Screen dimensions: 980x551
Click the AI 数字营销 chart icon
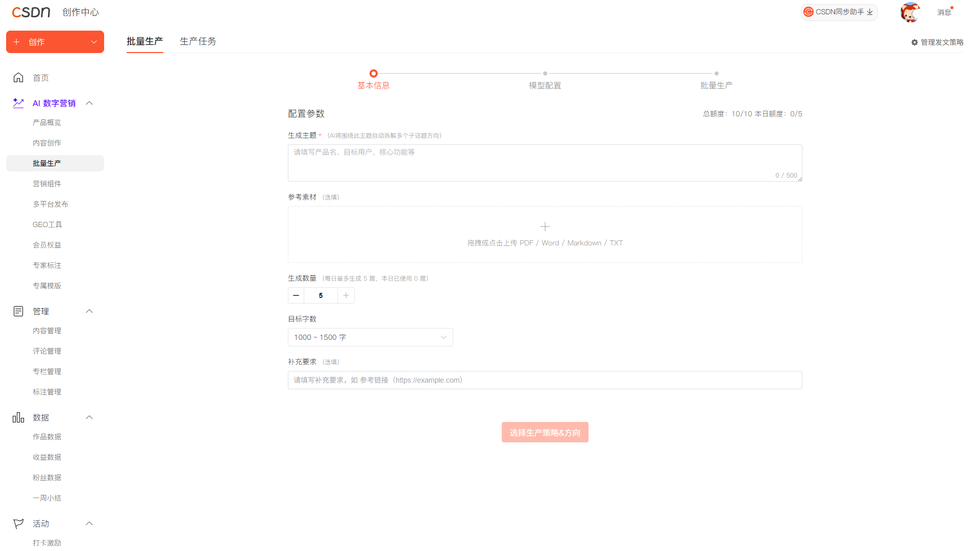(18, 103)
